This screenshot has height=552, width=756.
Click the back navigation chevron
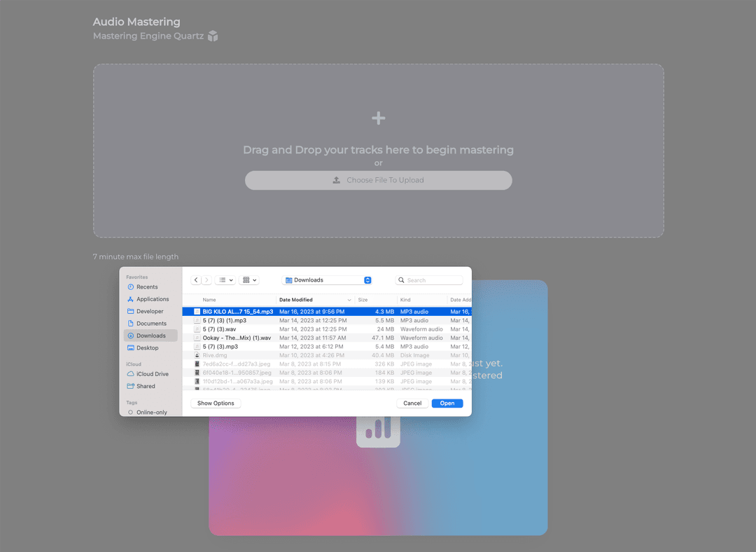click(x=196, y=280)
